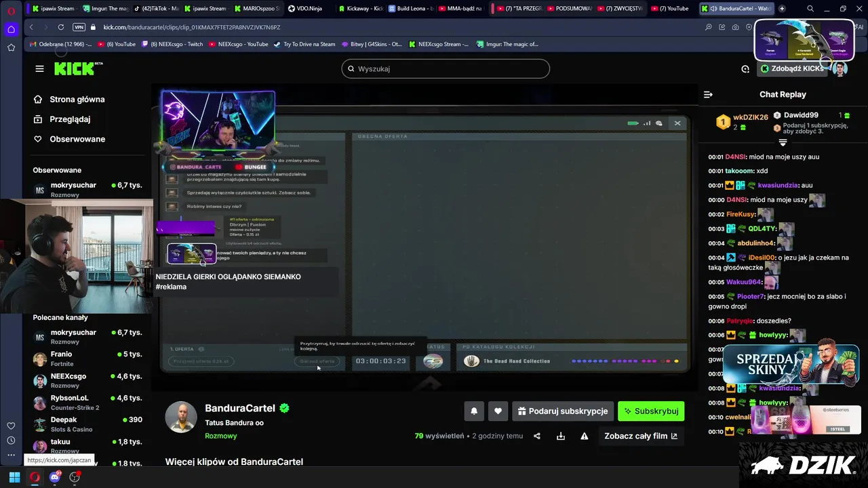This screenshot has height=488, width=868.
Task: Open Try To Drive na Steam bookmark
Action: 304,44
